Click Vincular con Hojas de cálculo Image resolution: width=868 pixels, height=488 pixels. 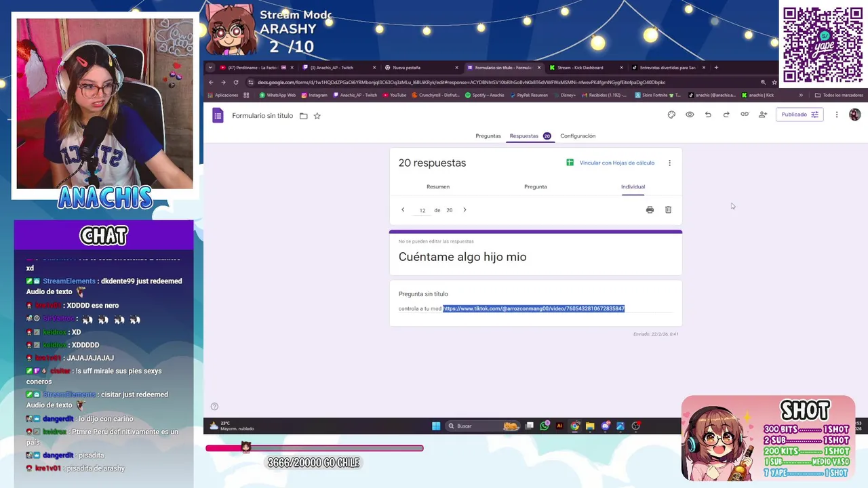click(610, 163)
